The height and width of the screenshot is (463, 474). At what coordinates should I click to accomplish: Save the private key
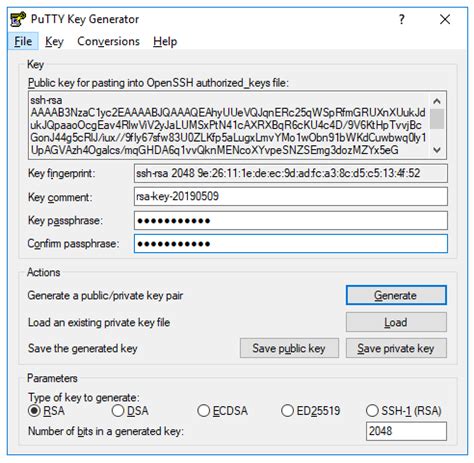396,348
